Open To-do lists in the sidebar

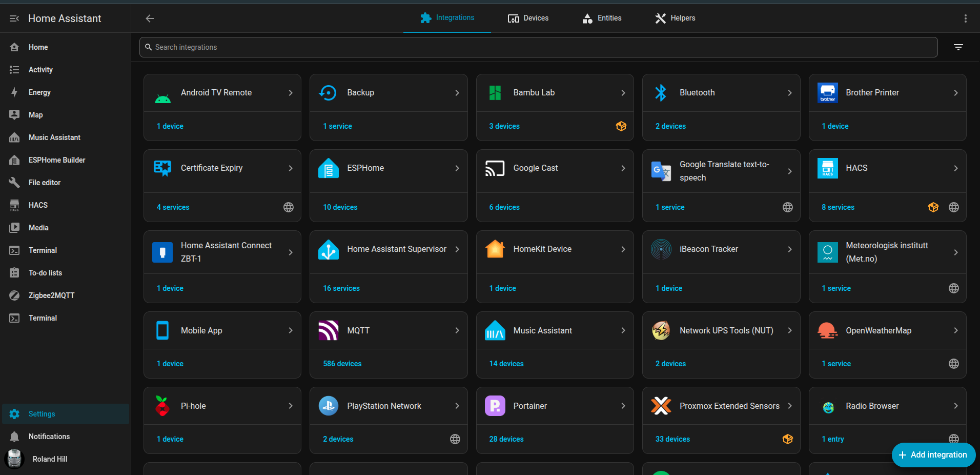(x=66, y=273)
